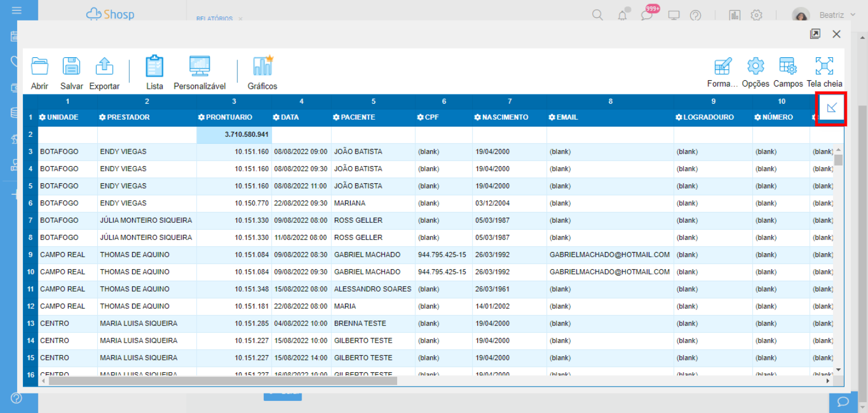Click the vertical scrollbar down arrow
The image size is (868, 413).
[839, 369]
